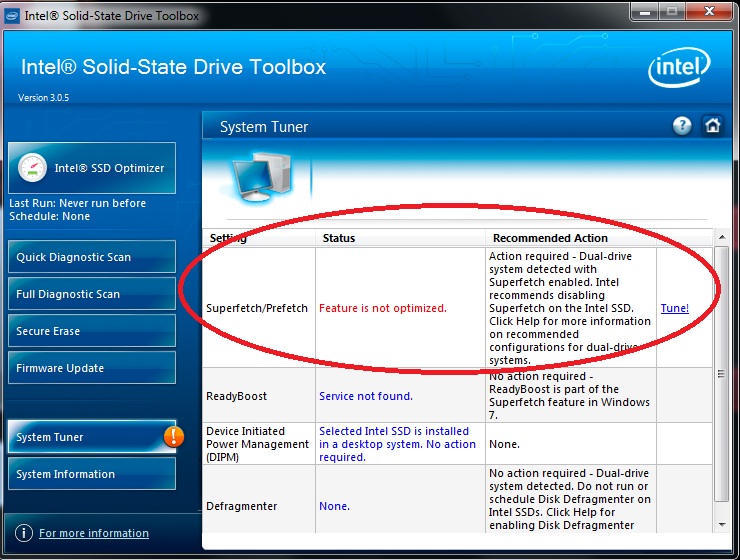This screenshot has height=560, width=740.
Task: Open System Information
Action: 92,474
